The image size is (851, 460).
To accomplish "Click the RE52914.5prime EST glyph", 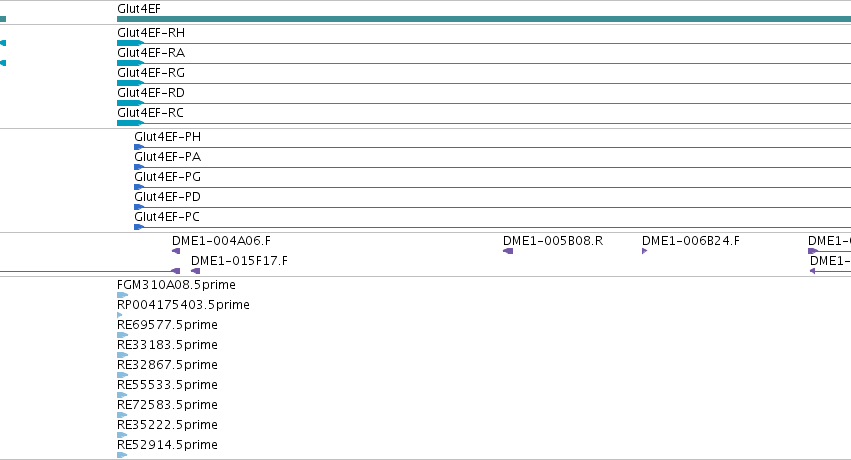I will point(122,456).
